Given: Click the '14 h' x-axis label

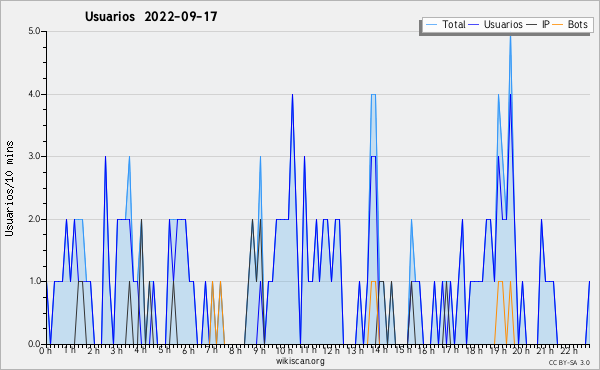Looking at the screenshot, I should click(x=379, y=350).
